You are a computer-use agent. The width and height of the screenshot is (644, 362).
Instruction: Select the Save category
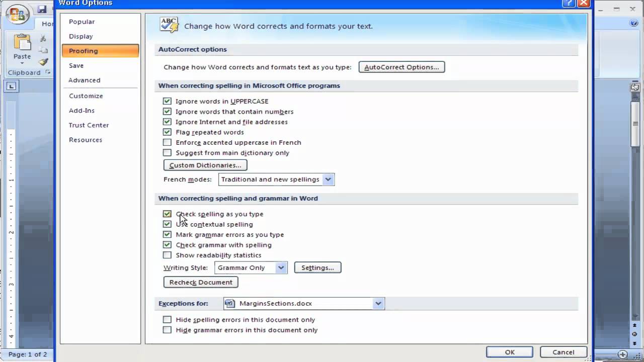[x=100, y=65]
